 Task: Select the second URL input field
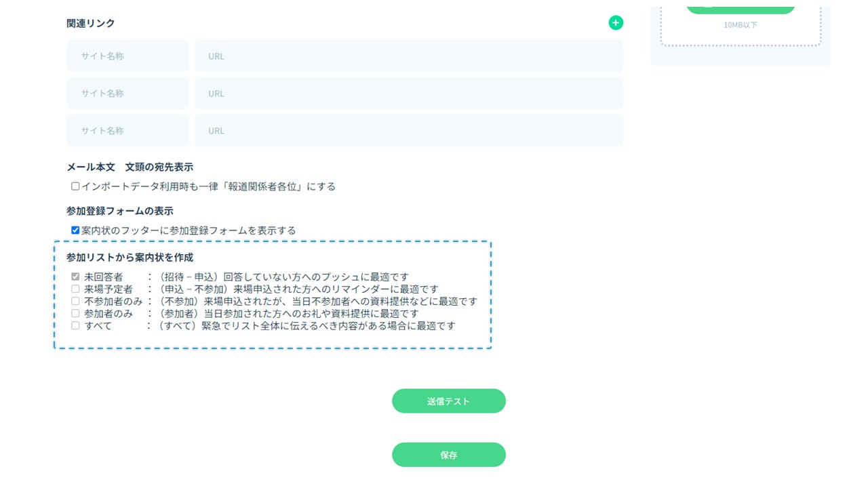tap(408, 94)
